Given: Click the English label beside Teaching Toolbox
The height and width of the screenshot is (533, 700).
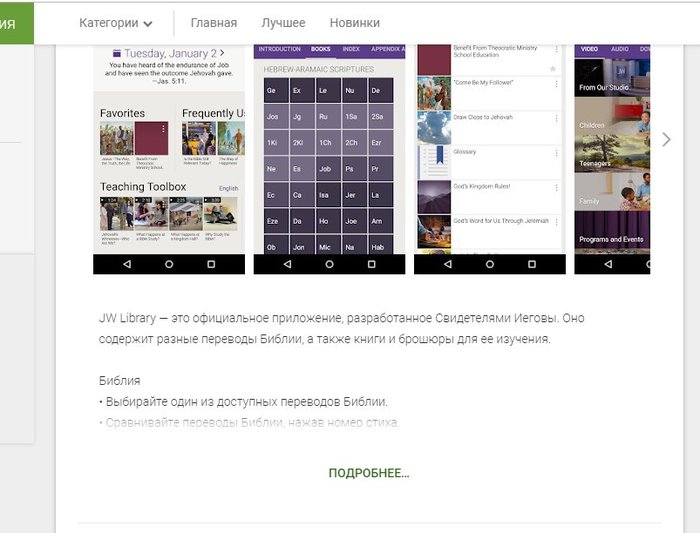Looking at the screenshot, I should [x=229, y=188].
